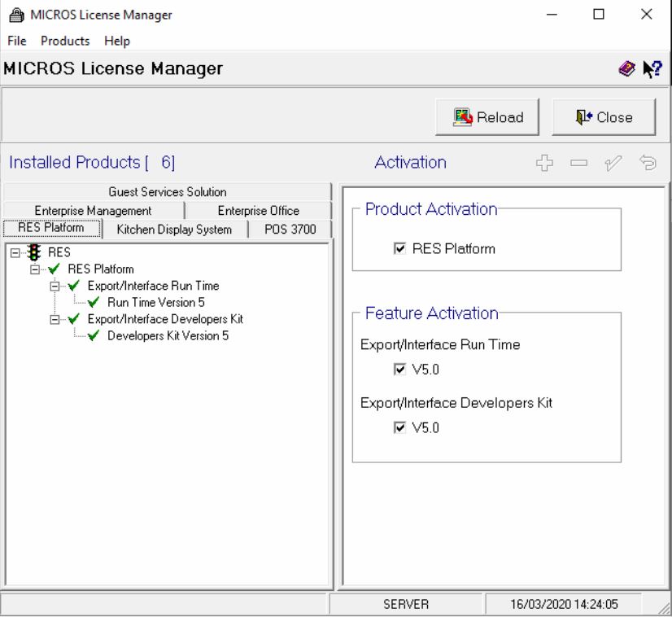Screen dimensions: 672x617
Task: Select the RES root item in tree
Action: point(59,252)
